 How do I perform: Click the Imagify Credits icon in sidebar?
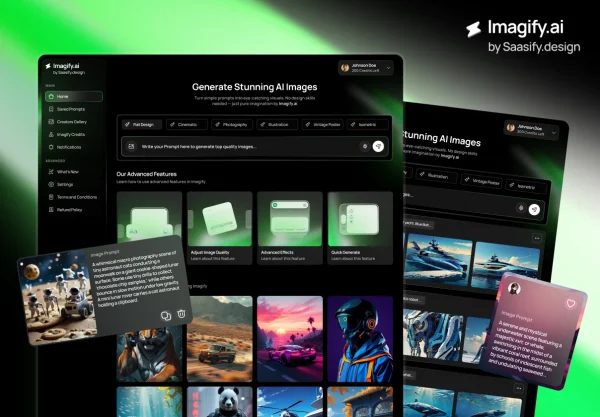click(51, 134)
